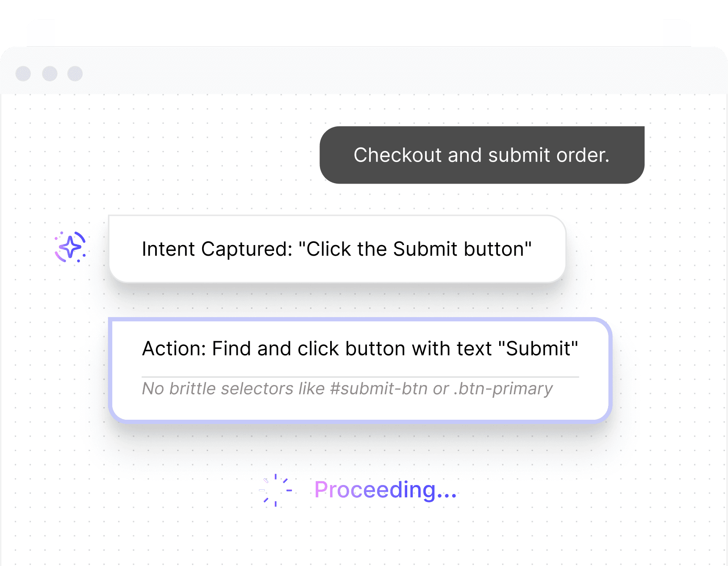Click the rightmost window control dot
This screenshot has height=566, width=728.
pyautogui.click(x=75, y=74)
